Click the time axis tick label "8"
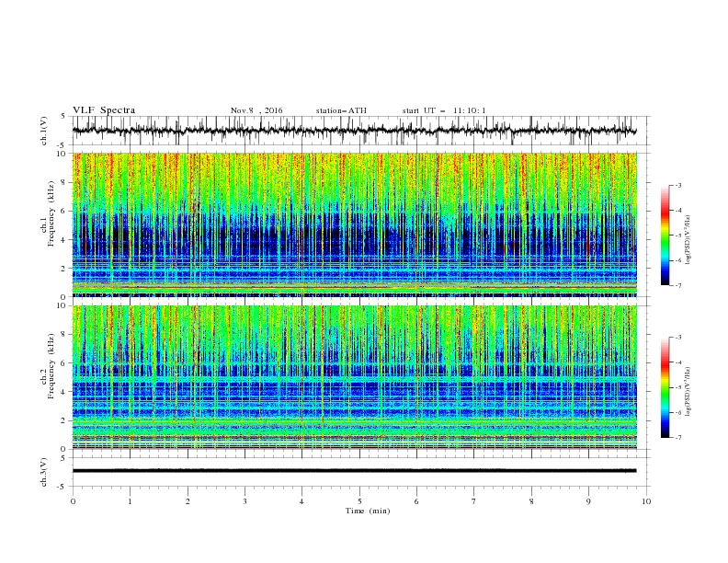728x563 pixels. [x=531, y=501]
